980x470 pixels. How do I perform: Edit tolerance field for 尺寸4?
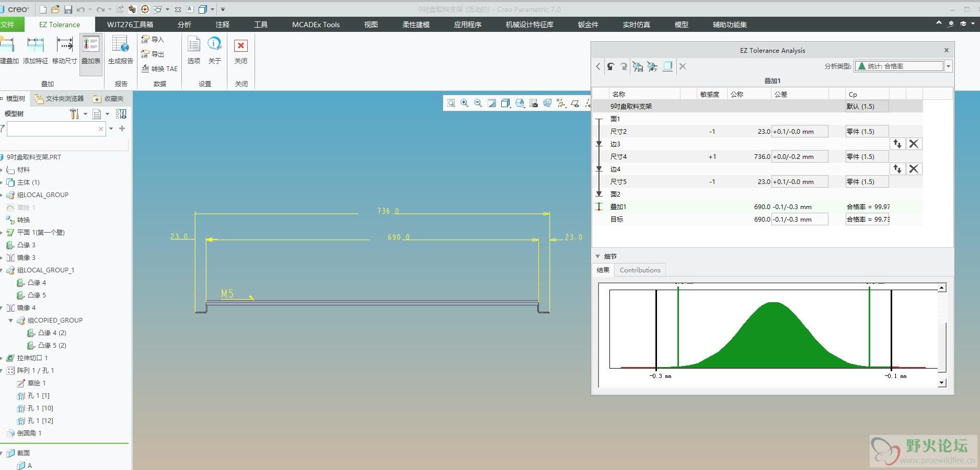(800, 157)
